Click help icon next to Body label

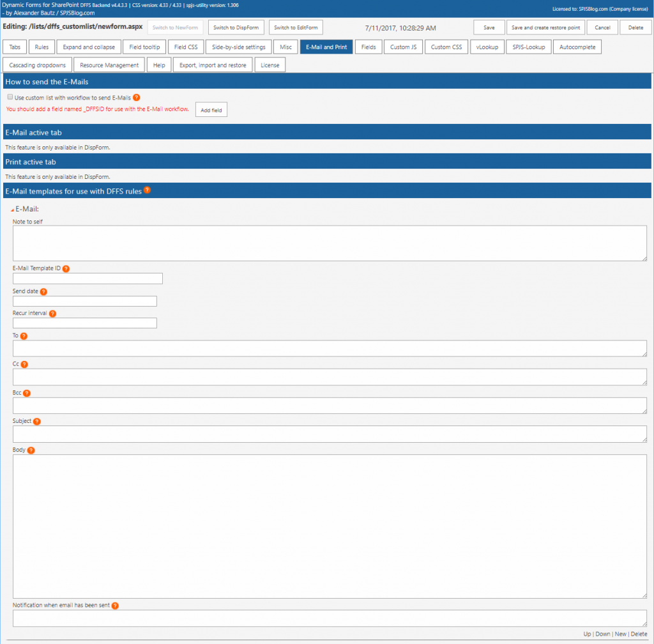31,450
